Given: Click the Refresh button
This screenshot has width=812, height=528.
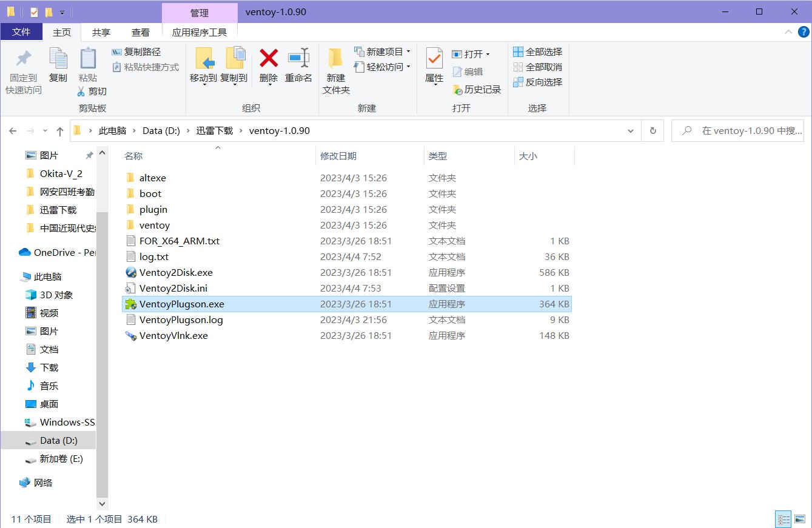Looking at the screenshot, I should (x=653, y=131).
